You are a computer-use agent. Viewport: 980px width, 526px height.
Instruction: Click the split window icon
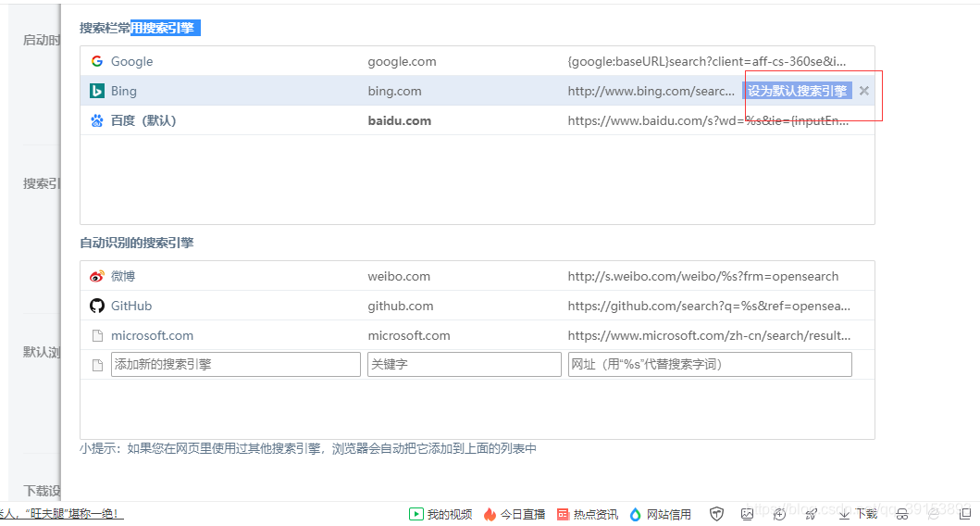965,514
